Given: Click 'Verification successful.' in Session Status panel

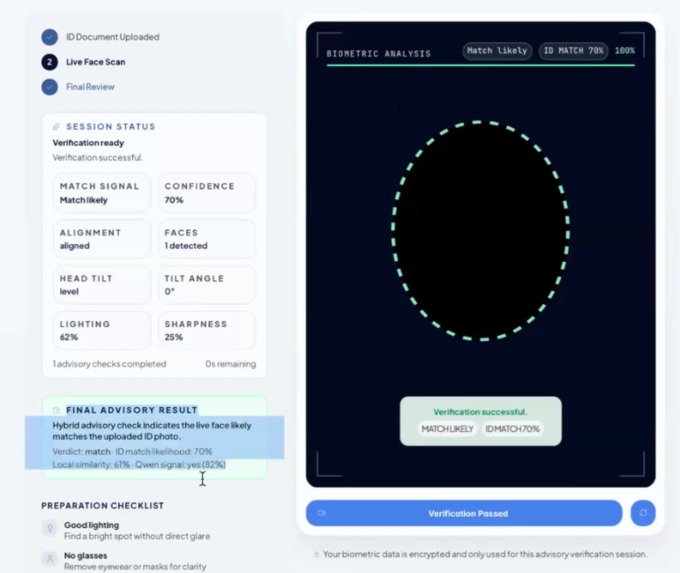Looking at the screenshot, I should [98, 157].
